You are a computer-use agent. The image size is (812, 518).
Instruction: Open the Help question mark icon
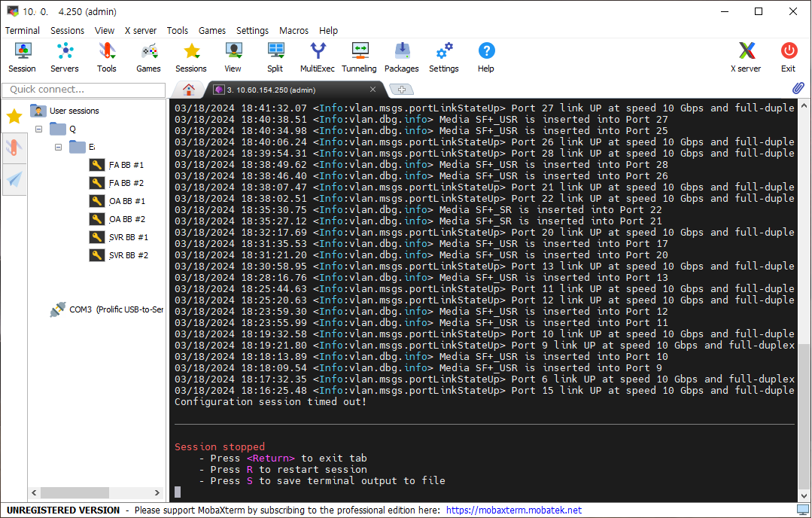[486, 57]
